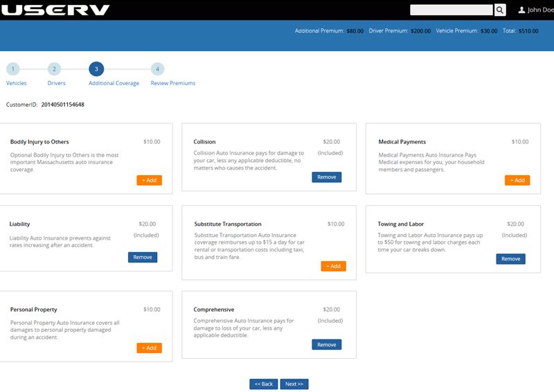Go to step 4 circle

(158, 69)
